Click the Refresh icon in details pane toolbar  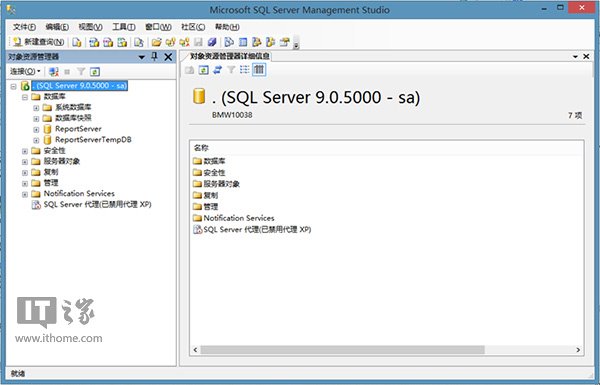[204, 70]
